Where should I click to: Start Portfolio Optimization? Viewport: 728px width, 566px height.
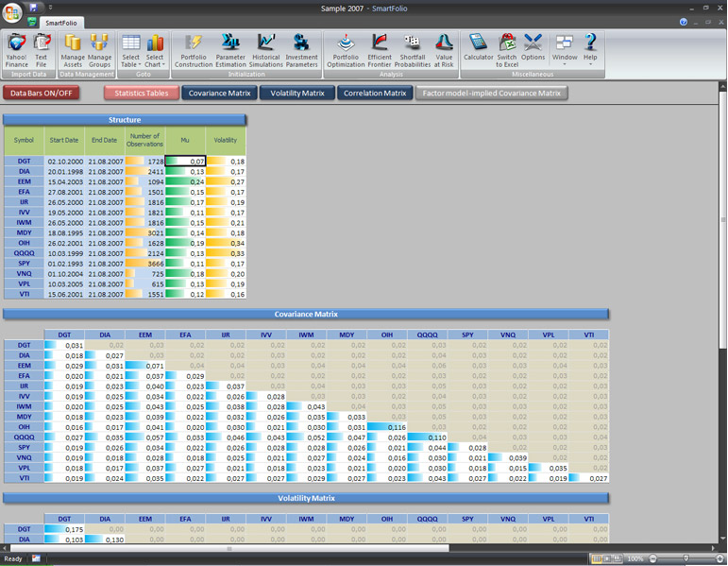tap(346, 50)
